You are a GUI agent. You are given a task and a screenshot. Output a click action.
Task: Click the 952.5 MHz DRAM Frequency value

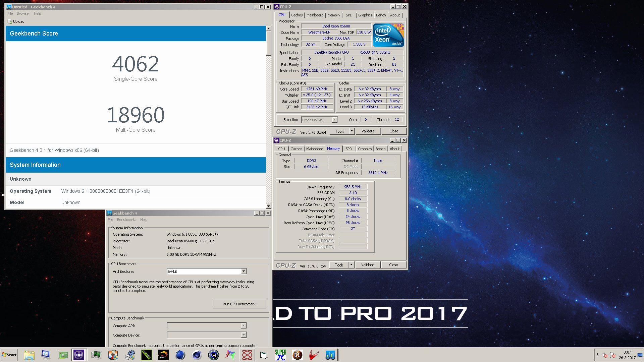pos(353,187)
